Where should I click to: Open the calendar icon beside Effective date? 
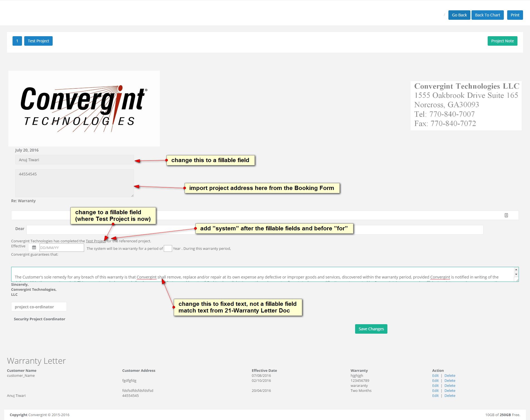click(34, 248)
